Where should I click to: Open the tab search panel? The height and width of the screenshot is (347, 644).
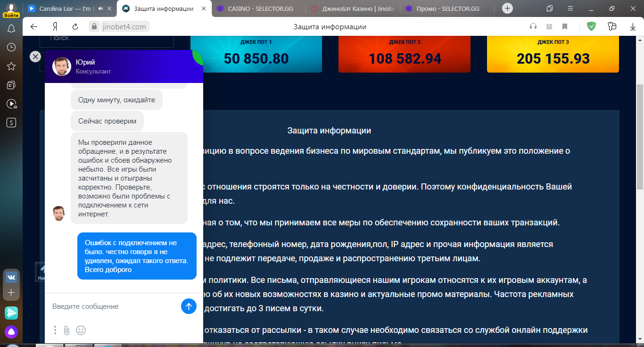pos(550,8)
